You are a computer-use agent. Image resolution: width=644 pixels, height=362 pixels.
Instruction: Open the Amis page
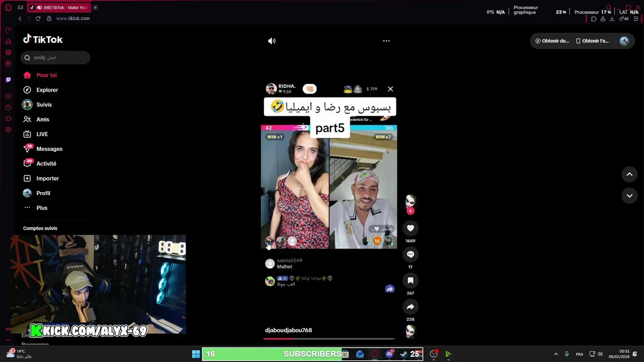coord(36,120)
